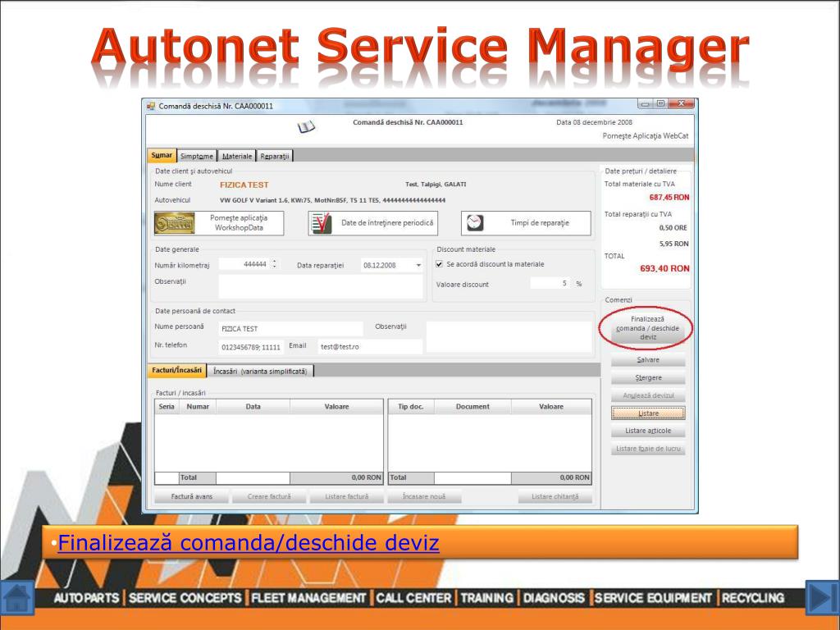840x630 pixels.
Task: Click DIAGNOSIS in the bottom banner
Action: pyautogui.click(x=554, y=598)
